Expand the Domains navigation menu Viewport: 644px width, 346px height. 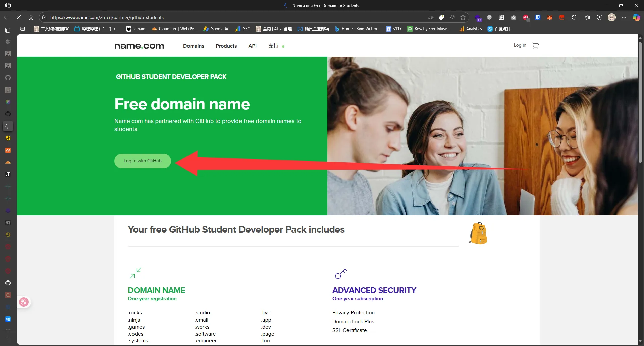[x=194, y=46]
